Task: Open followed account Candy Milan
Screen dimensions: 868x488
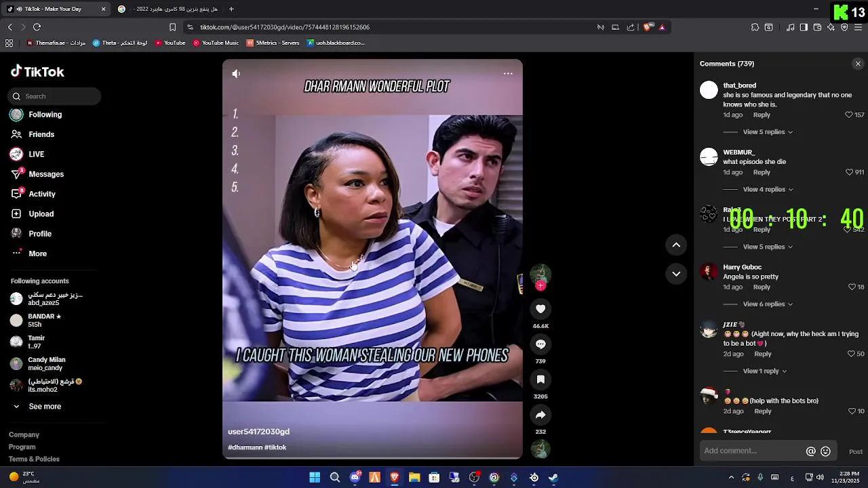Action: (46, 364)
